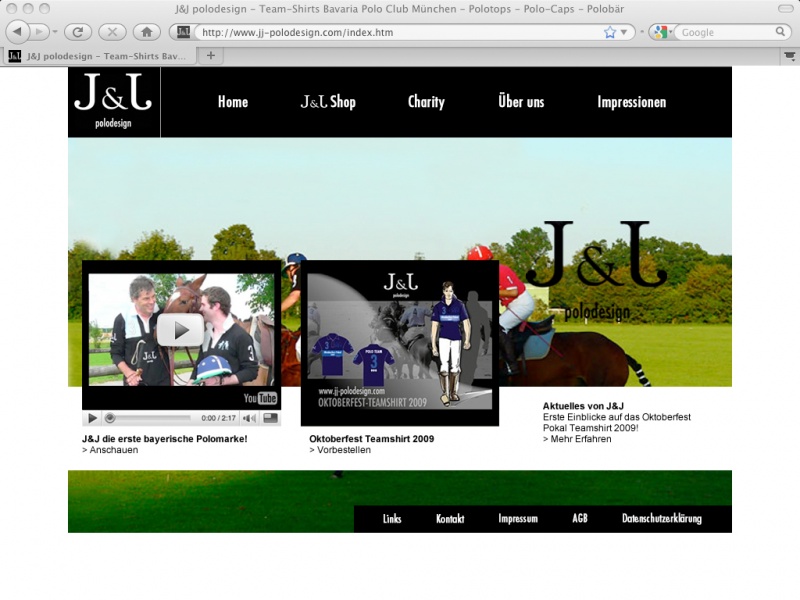Go to the browser home page icon
The height and width of the screenshot is (600, 800).
146,32
